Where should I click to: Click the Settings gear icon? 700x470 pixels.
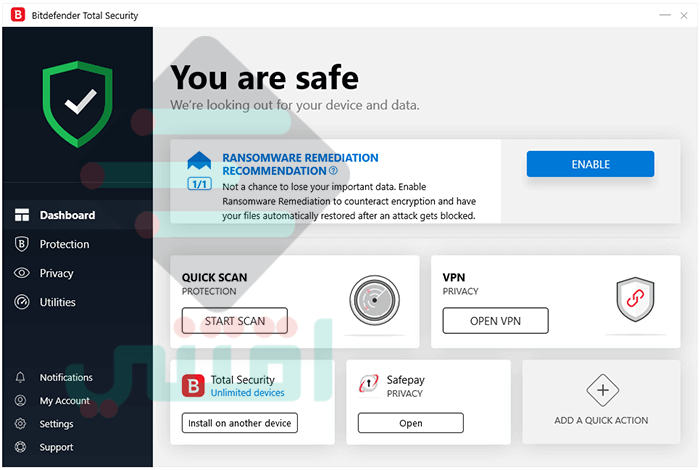coord(20,424)
